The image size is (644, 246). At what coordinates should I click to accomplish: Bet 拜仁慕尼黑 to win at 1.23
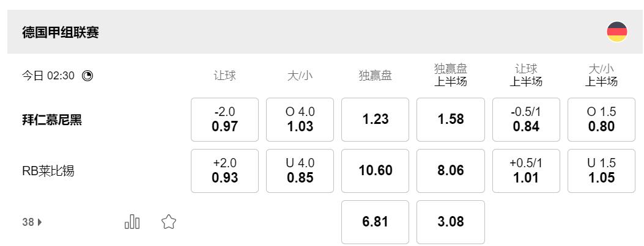point(375,120)
